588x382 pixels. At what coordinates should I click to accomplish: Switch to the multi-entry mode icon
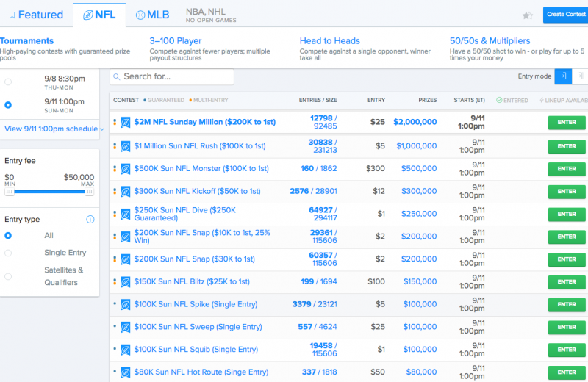[580, 76]
